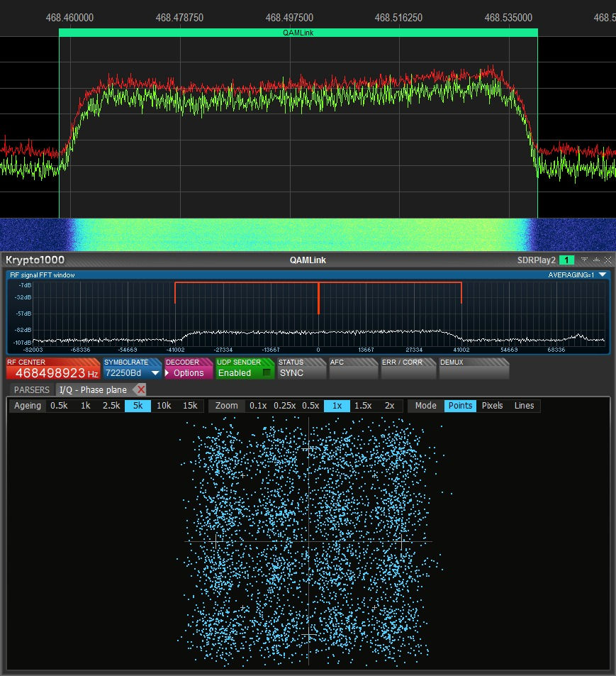This screenshot has width=616, height=676.
Task: Expand the QAMLink panel with the up-triangle icon
Action: tap(597, 260)
